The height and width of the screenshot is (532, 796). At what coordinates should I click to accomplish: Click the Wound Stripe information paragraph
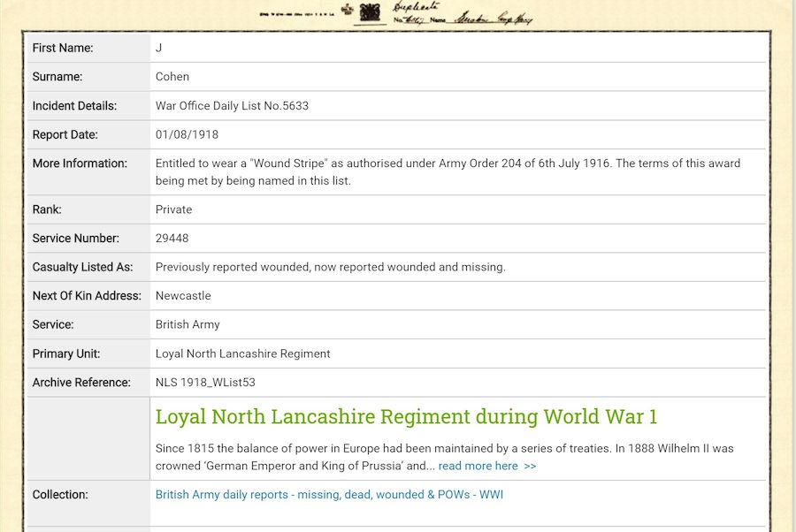click(x=448, y=172)
